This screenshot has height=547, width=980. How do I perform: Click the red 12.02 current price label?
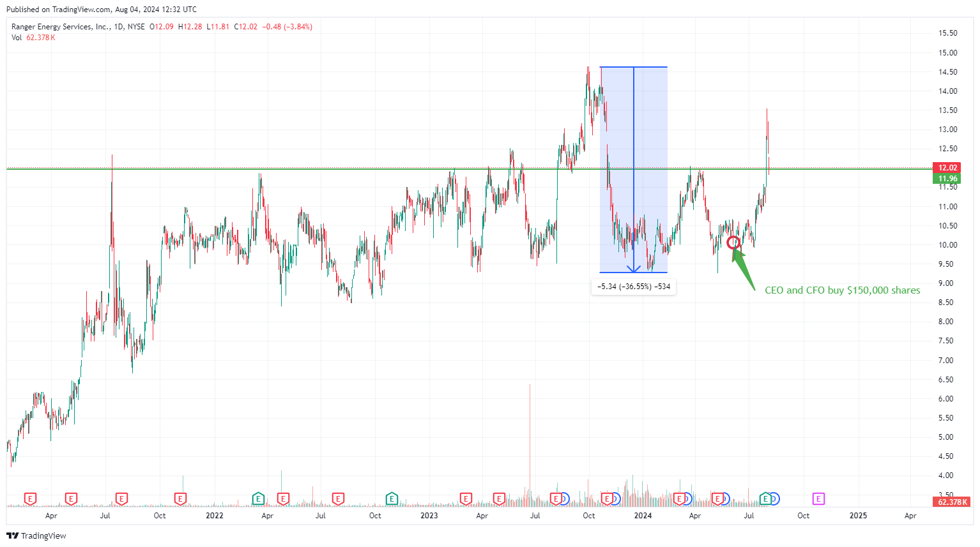click(x=947, y=168)
